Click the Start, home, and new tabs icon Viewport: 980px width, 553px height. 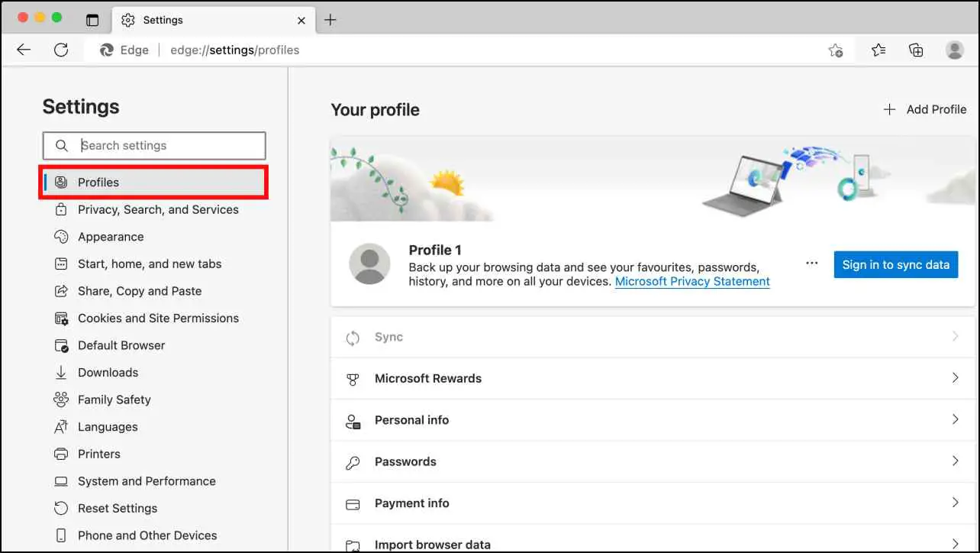tap(61, 264)
